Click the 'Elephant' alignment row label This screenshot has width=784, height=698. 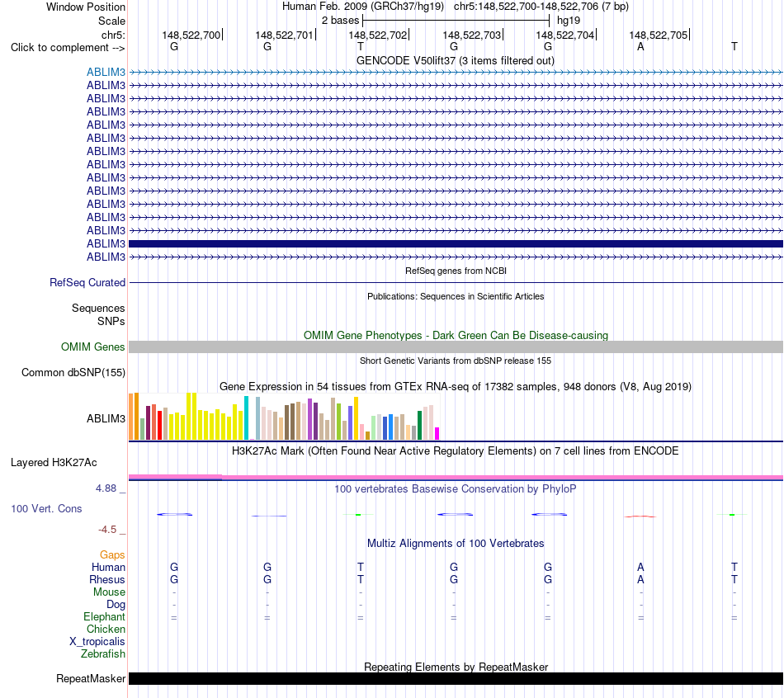tap(104, 616)
